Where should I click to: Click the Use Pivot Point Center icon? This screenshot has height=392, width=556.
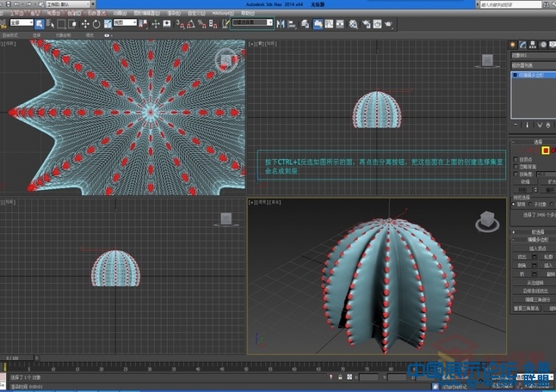(x=143, y=24)
